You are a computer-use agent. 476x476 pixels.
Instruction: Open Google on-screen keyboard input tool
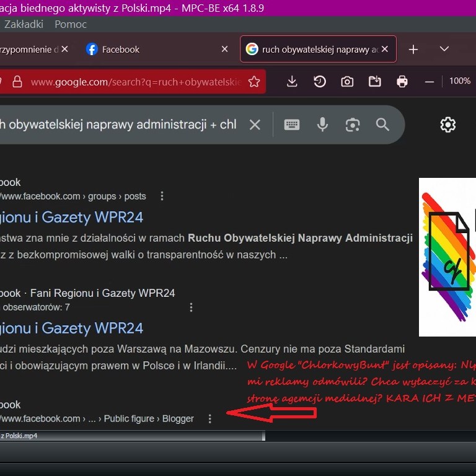pos(292,125)
